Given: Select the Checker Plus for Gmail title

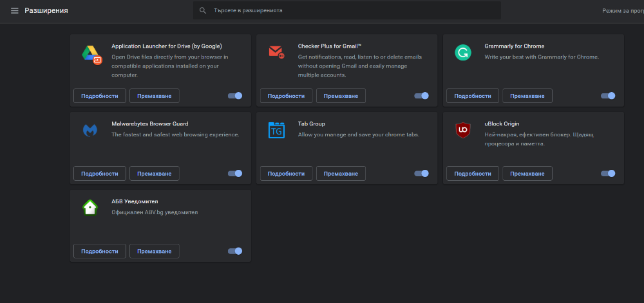Looking at the screenshot, I should pos(330,46).
